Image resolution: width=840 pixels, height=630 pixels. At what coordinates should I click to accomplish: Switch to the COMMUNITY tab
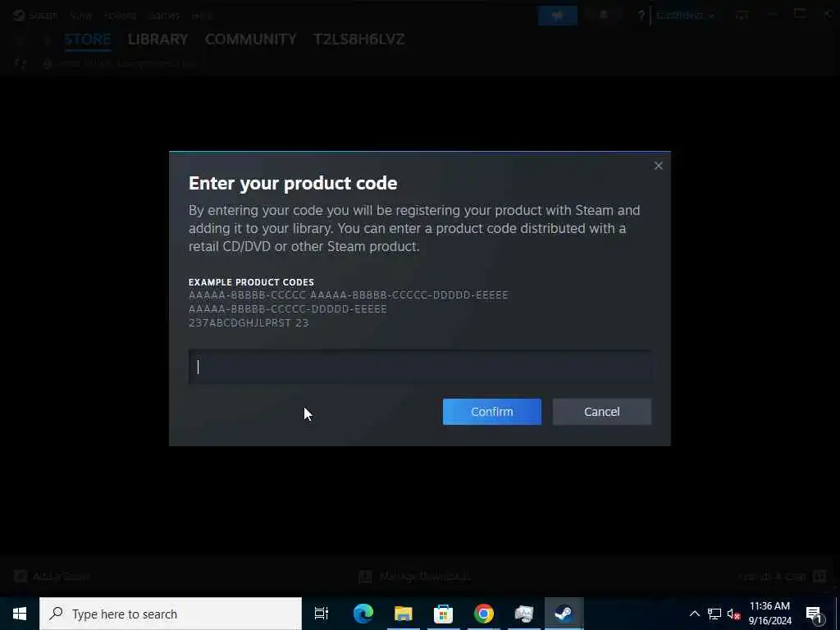coord(251,39)
